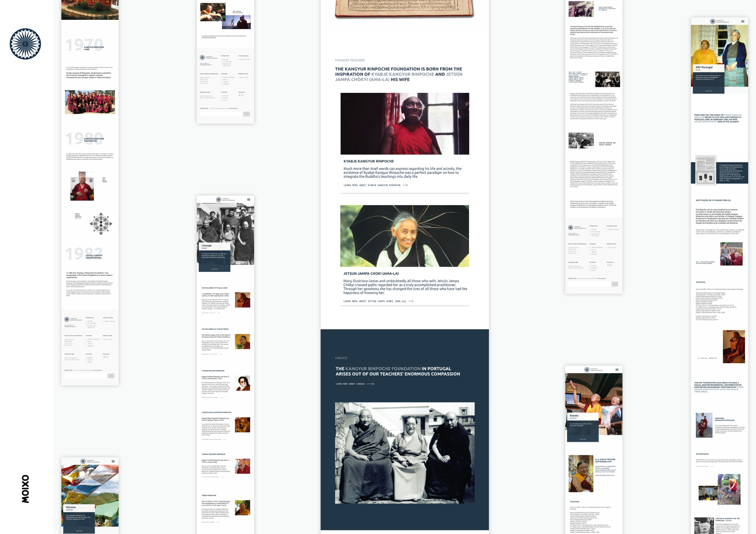This screenshot has height=534, width=756.
Task: Open Kyabje Dilgo Khyentse Rinpoche portrait thumbnail
Action: pyautogui.click(x=243, y=425)
